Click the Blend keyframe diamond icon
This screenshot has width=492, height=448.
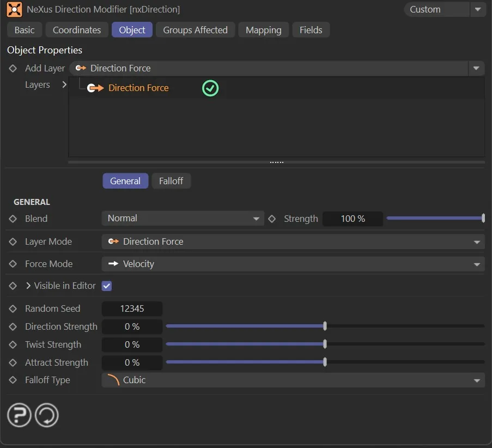tap(13, 219)
